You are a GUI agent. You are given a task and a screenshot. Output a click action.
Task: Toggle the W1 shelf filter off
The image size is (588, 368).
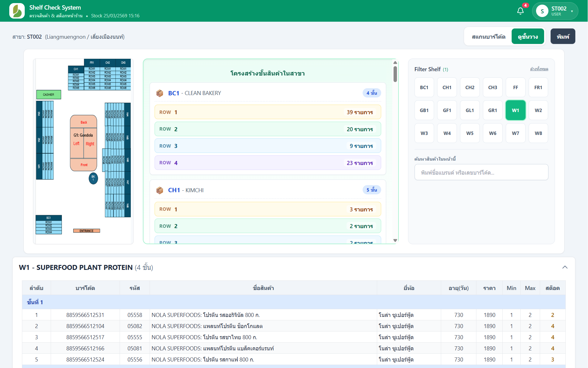coord(515,110)
